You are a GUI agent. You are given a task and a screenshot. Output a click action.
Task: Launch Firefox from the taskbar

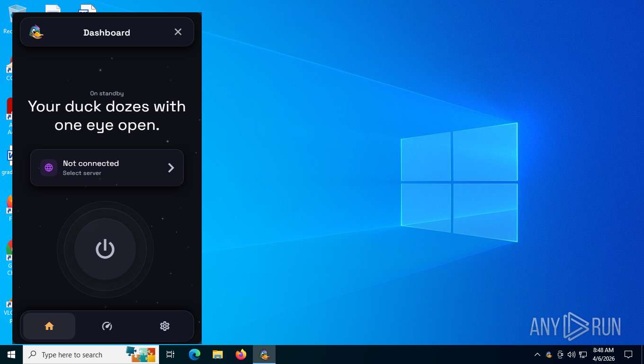(x=241, y=355)
